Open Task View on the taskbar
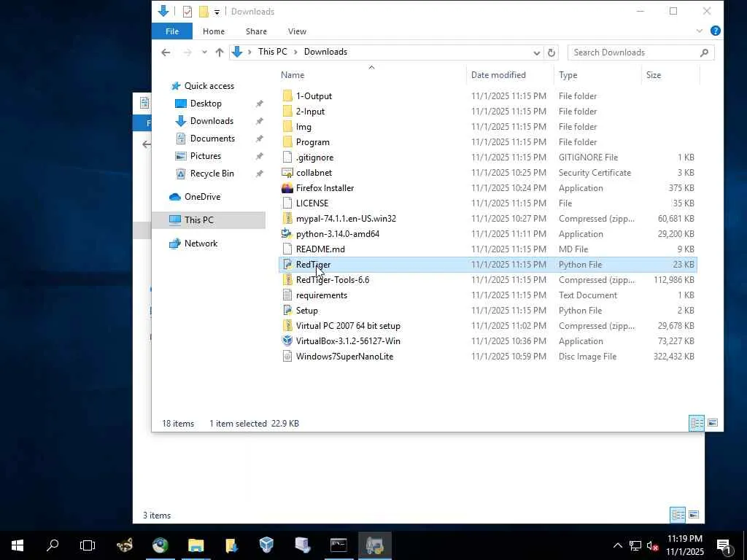This screenshot has width=747, height=560. 88,545
